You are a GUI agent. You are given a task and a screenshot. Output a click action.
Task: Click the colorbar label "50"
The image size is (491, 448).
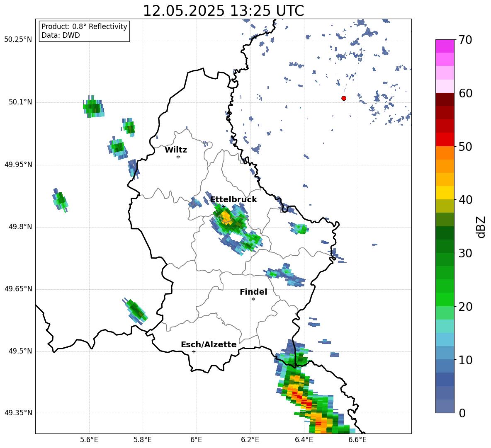(465, 146)
